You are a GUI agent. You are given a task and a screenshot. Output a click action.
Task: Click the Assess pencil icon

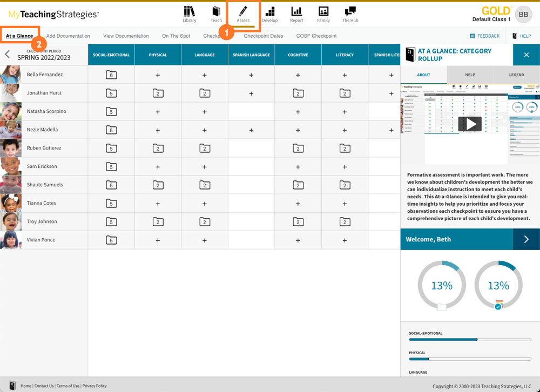243,14
